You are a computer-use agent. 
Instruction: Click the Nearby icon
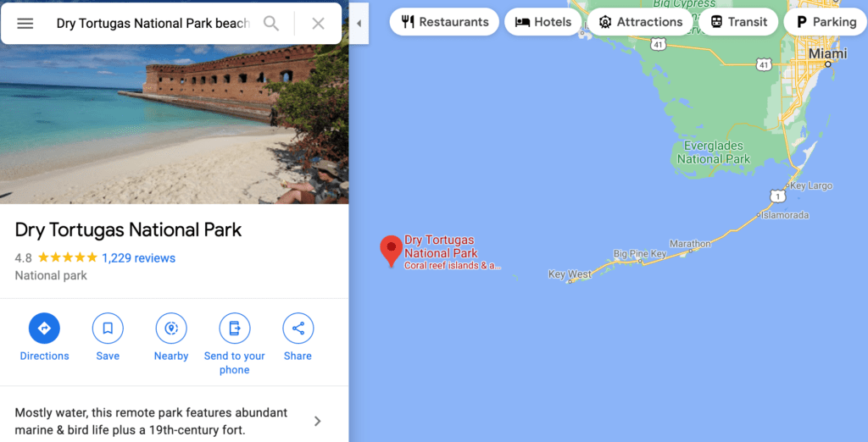tap(171, 328)
